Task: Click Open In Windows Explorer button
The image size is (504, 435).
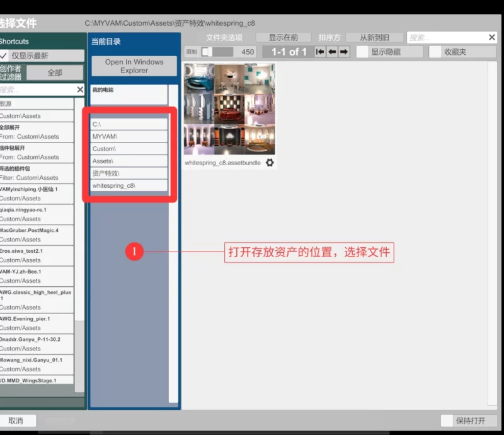Action: point(134,66)
